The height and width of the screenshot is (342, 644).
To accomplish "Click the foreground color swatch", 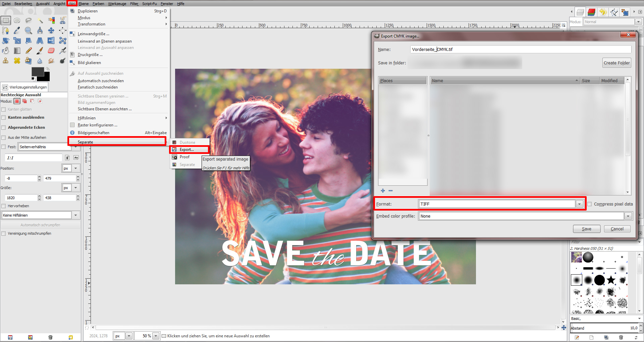I will point(37,71).
